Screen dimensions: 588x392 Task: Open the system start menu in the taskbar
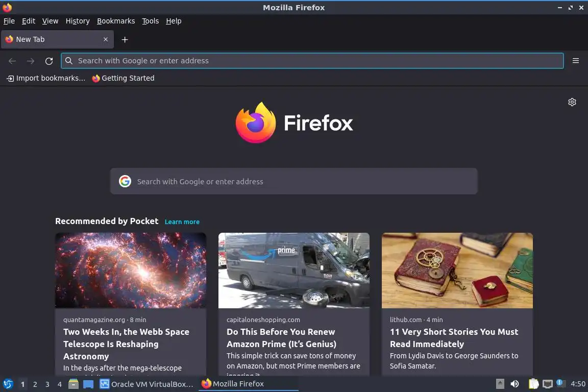8,384
